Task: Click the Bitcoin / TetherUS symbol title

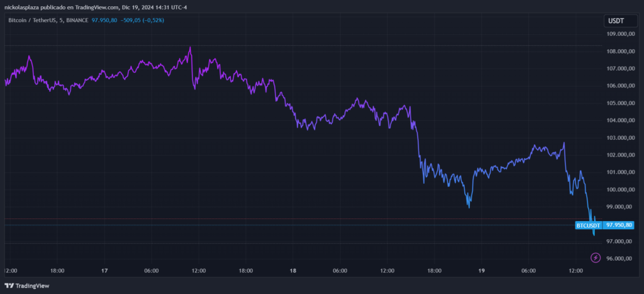Action: [33, 21]
